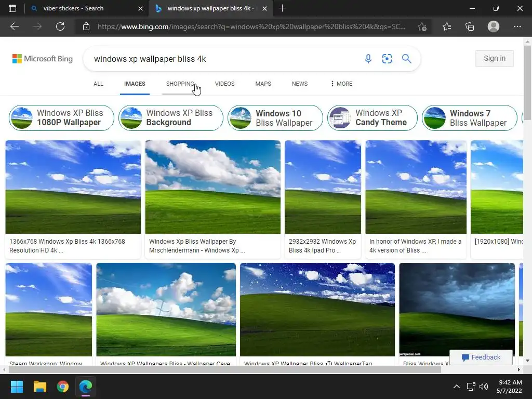This screenshot has height=399, width=532.
Task: Click the vertical scrollbar down arrow
Action: pyautogui.click(x=527, y=361)
